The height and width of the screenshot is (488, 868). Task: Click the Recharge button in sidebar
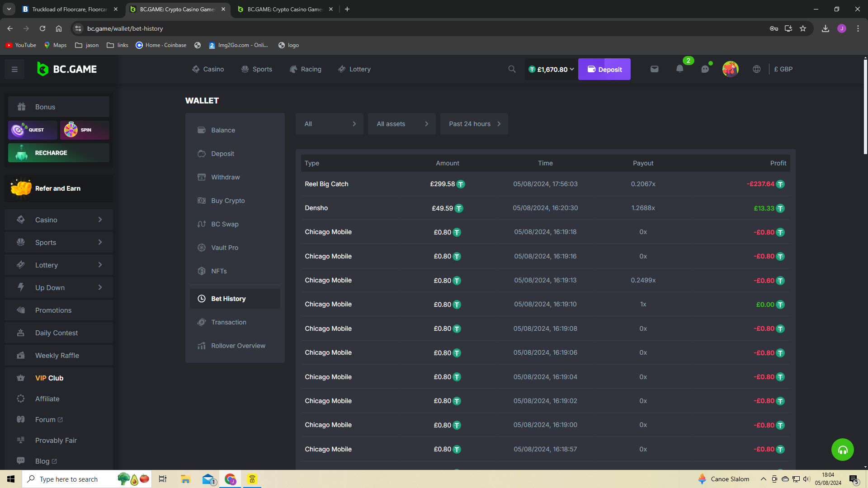tap(59, 153)
